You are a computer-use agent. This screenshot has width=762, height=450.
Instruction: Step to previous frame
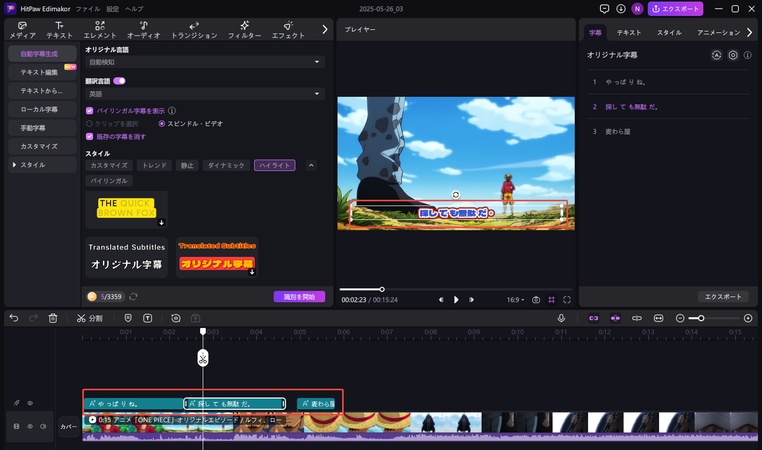pyautogui.click(x=441, y=300)
